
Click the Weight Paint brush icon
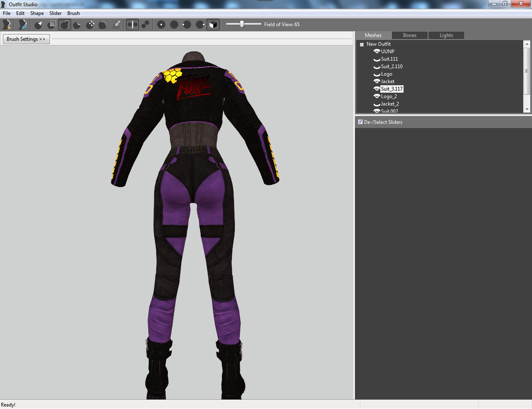[x=117, y=25]
